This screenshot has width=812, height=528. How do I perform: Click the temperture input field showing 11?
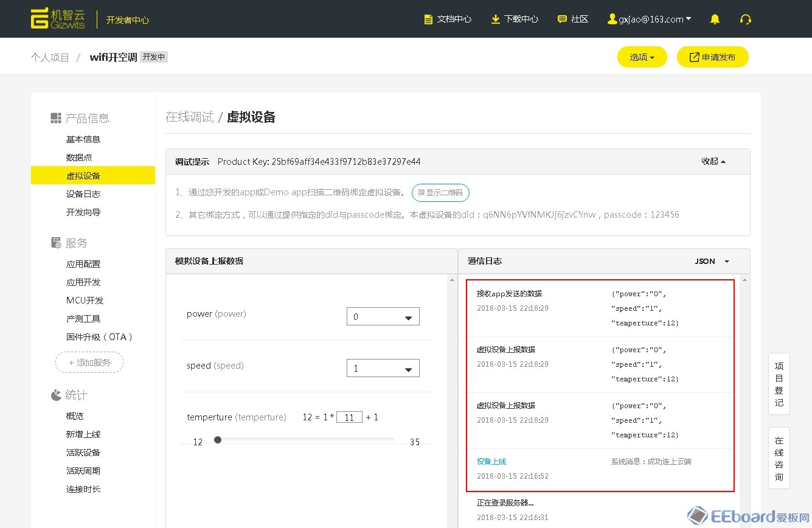[349, 417]
